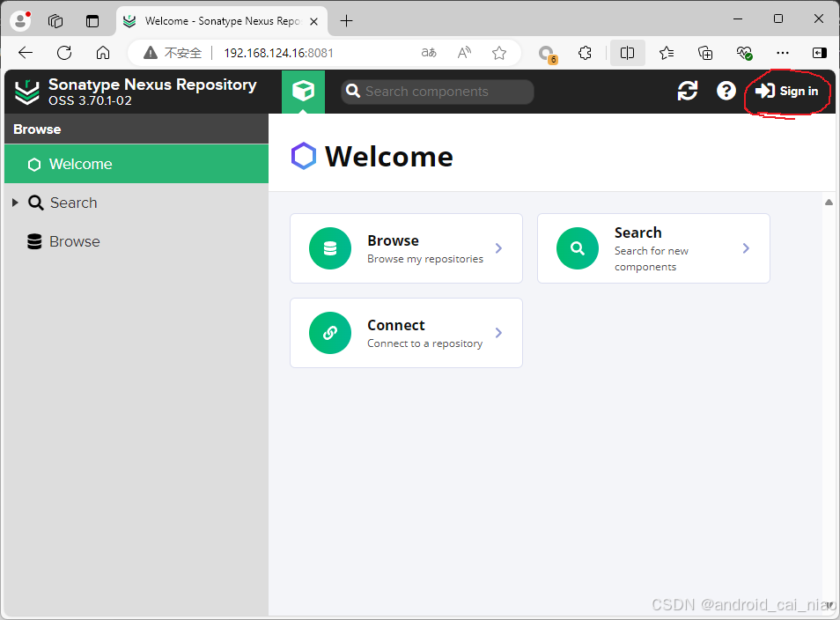Image resolution: width=840 pixels, height=620 pixels.
Task: Go to the browser home page
Action: (x=103, y=53)
